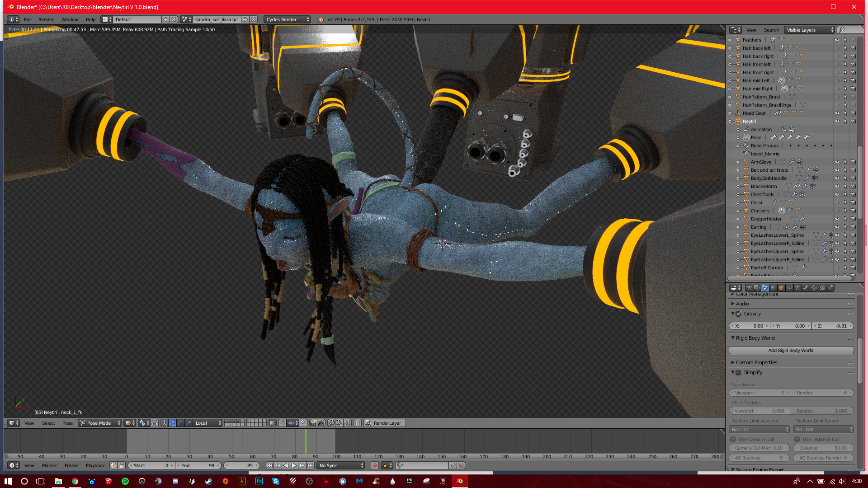868x488 pixels.
Task: Open the Bone properties icon
Action: (806, 288)
